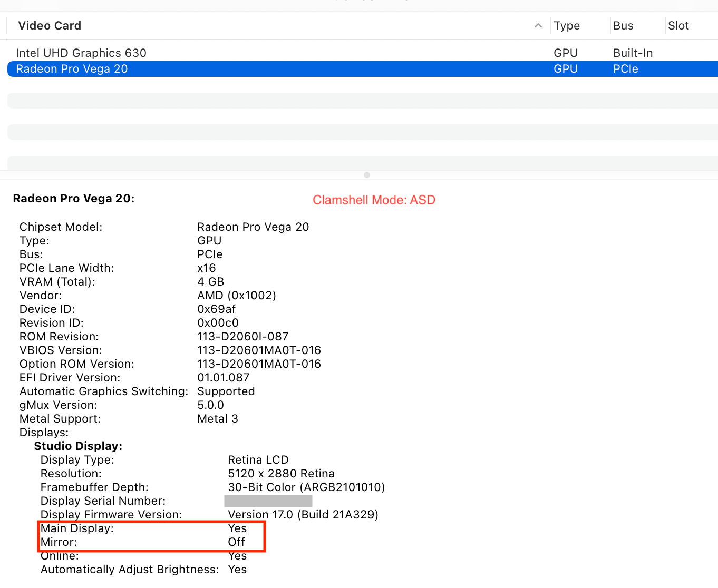Click the bold "Studio Display:" heading
718x588 pixels.
pos(78,446)
